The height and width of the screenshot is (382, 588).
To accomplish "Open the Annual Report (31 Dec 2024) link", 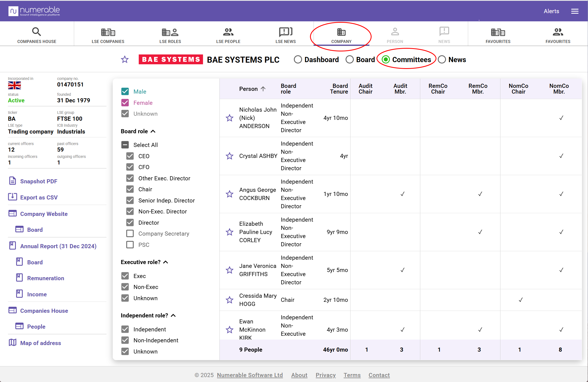I will coord(58,246).
